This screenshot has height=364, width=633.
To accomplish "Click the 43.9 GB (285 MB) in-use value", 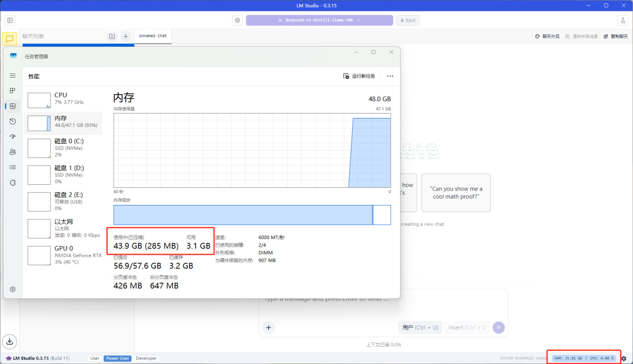I will pos(146,246).
